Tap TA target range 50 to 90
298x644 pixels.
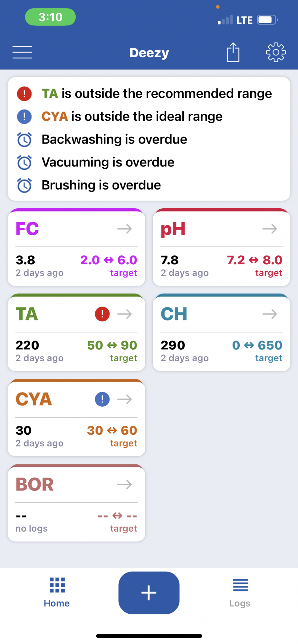(x=112, y=345)
